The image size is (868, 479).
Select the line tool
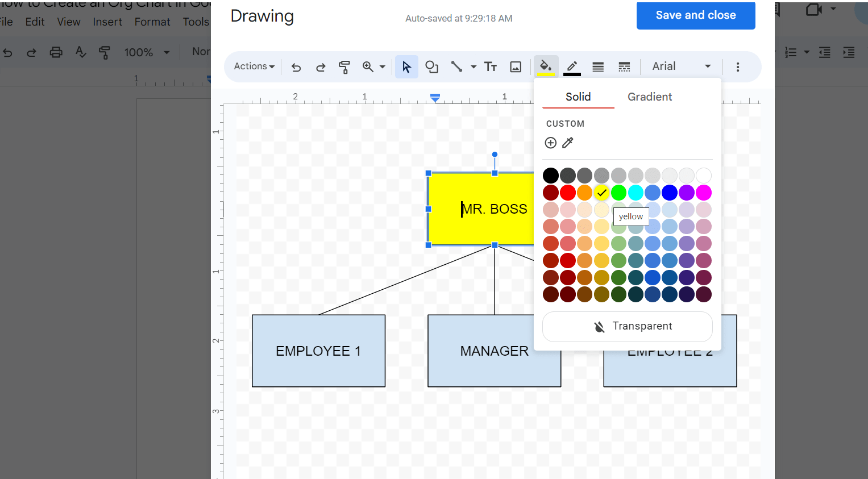click(x=456, y=66)
